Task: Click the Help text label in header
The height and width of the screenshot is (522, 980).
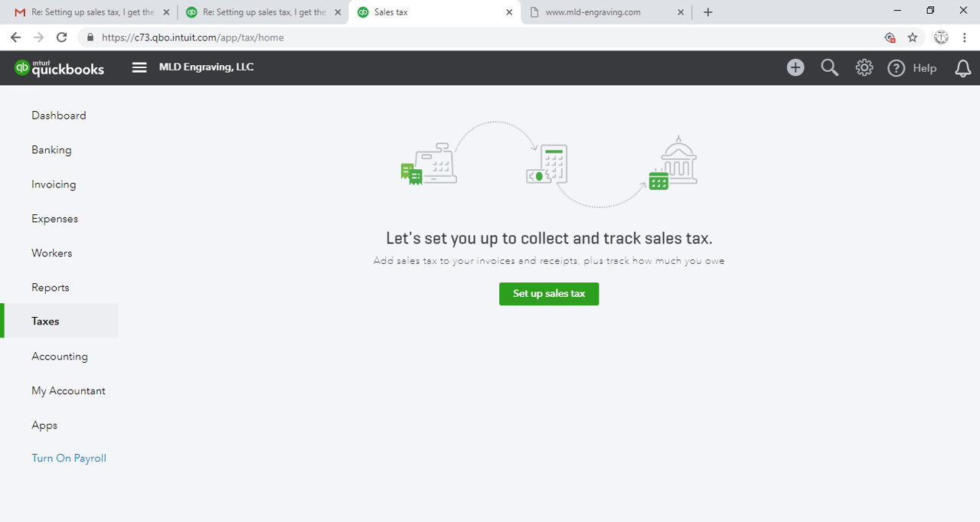Action: [x=924, y=68]
